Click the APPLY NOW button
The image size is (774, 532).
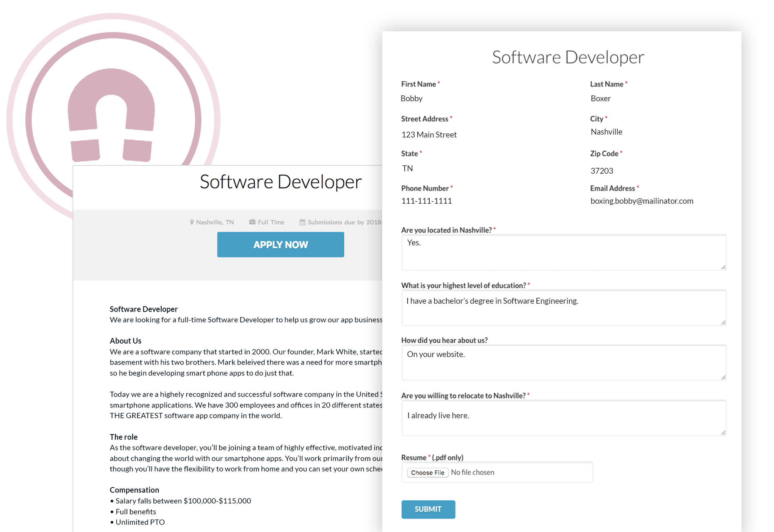pyautogui.click(x=281, y=245)
